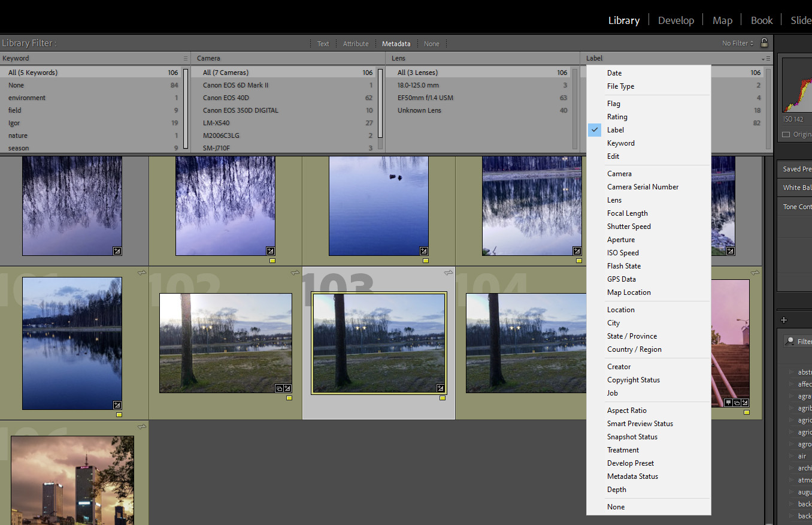Viewport: 812px width, 525px height.
Task: Select Canon EOS 40D camera filter
Action: point(226,98)
